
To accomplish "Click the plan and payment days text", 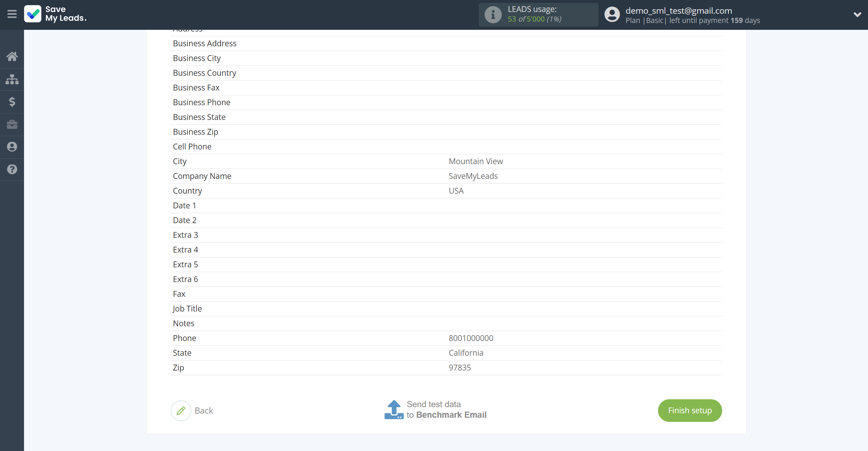I will pyautogui.click(x=693, y=21).
